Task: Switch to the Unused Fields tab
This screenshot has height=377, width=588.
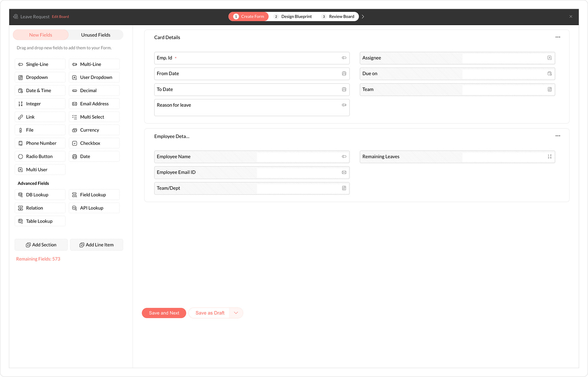Action: [x=96, y=35]
